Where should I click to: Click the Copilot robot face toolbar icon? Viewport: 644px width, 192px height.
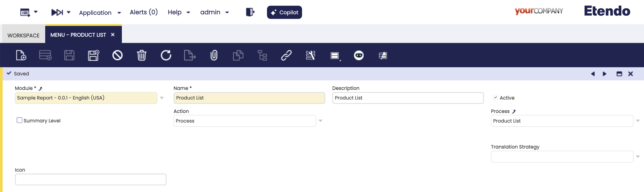(x=359, y=55)
